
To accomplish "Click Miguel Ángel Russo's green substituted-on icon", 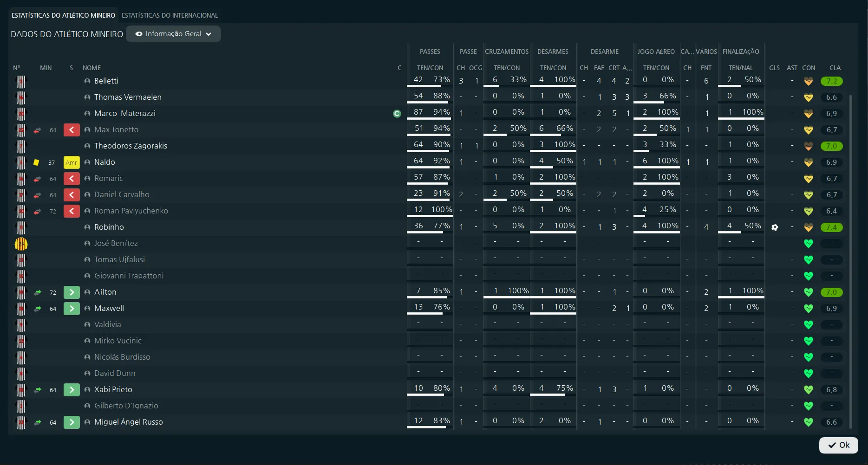I will click(x=72, y=422).
